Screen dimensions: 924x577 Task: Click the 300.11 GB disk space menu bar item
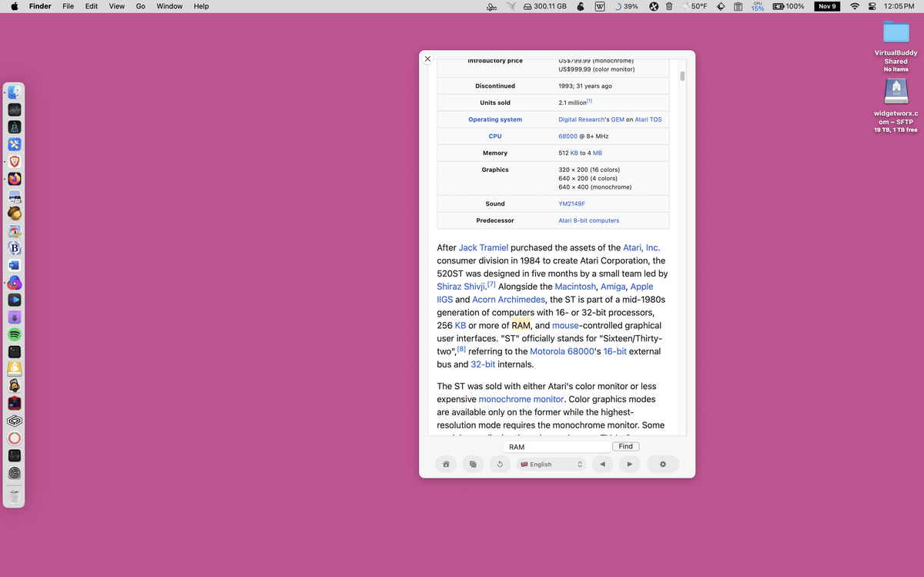pos(544,6)
